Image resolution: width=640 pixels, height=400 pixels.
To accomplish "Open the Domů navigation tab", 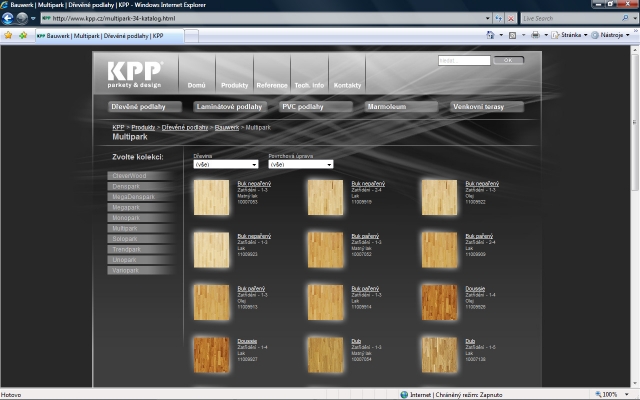I will 196,85.
